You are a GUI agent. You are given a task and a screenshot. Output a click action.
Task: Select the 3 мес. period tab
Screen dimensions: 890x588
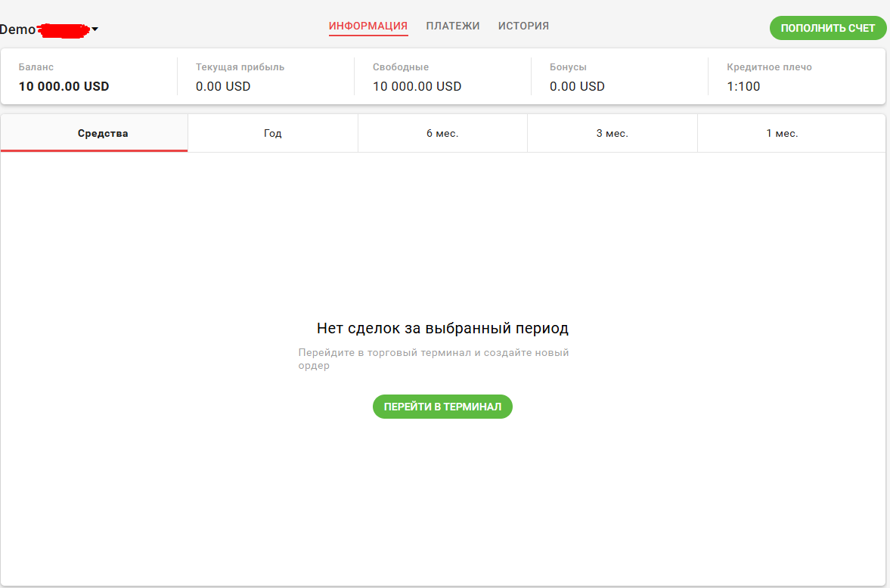[612, 133]
